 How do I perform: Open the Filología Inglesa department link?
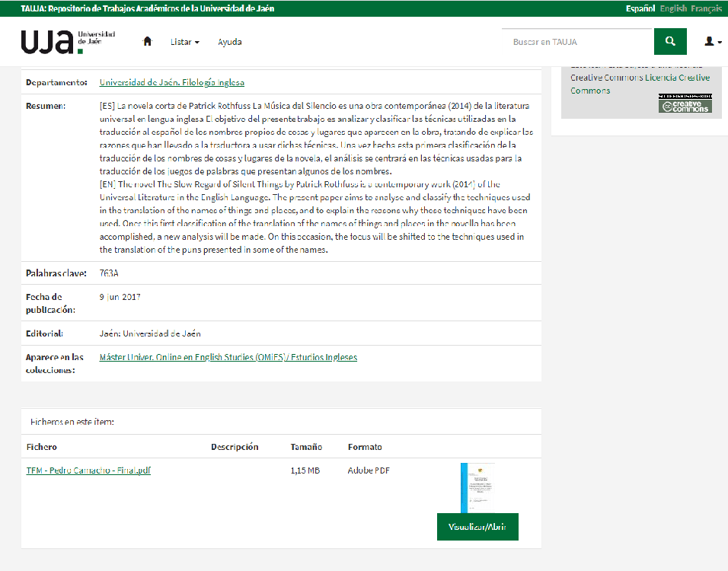coord(171,82)
